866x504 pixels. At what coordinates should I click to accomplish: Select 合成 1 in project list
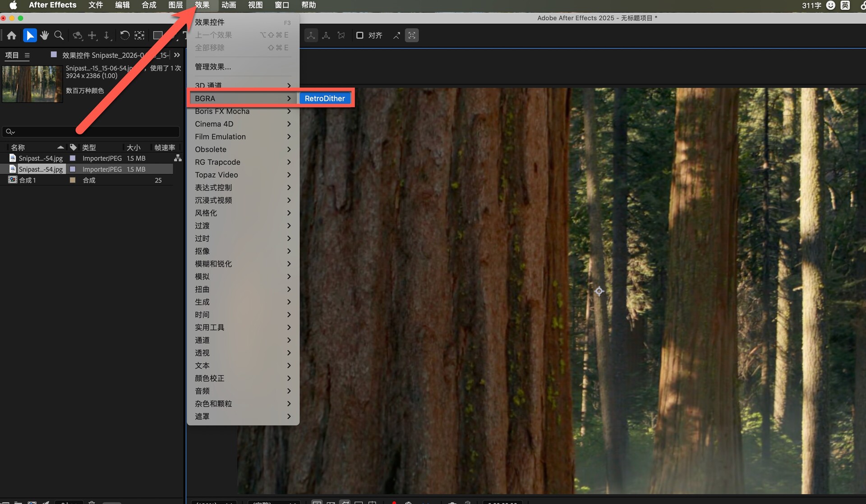coord(28,180)
